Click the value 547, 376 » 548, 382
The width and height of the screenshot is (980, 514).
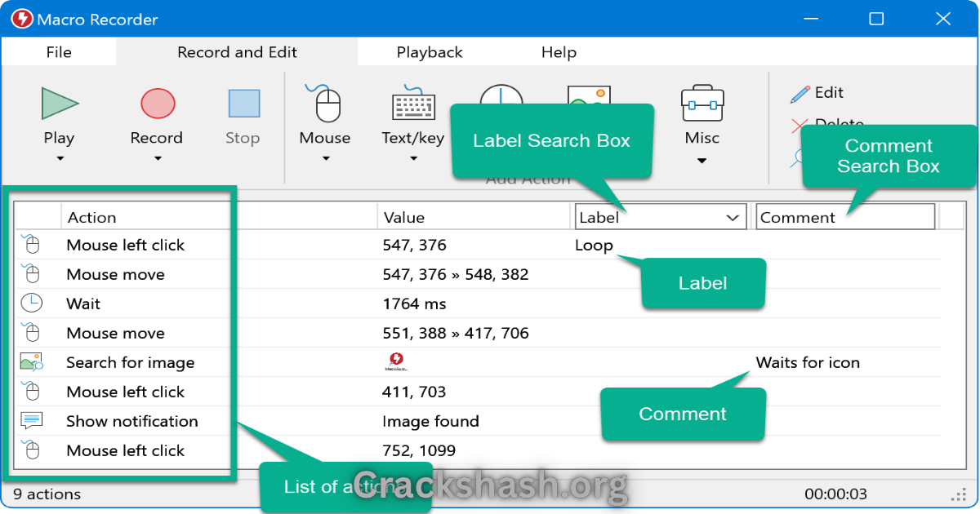[x=456, y=274]
